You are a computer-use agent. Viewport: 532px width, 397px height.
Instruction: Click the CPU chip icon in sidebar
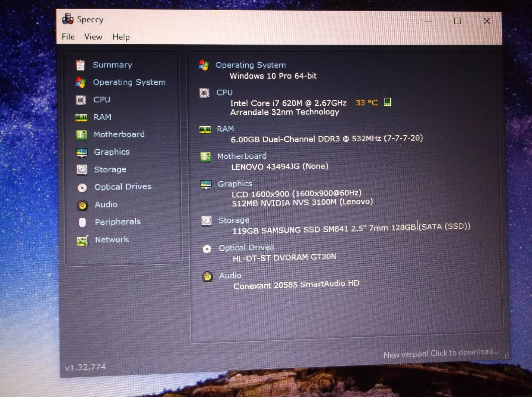[81, 100]
